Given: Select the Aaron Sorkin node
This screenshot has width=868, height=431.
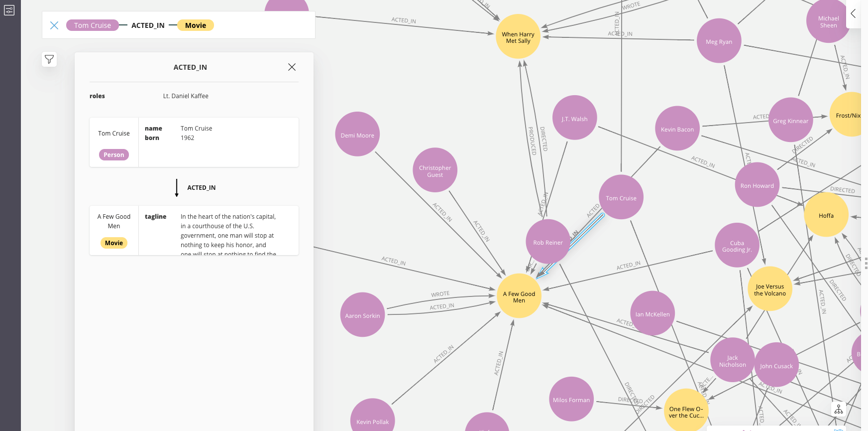Looking at the screenshot, I should click(362, 315).
